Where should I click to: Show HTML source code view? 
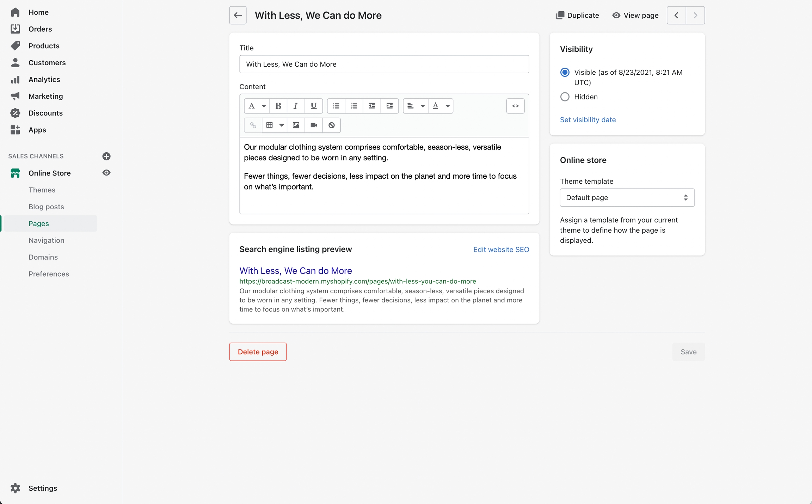coord(515,106)
